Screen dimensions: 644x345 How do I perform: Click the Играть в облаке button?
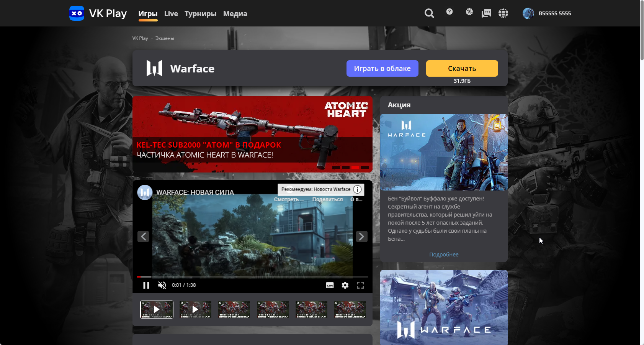(x=382, y=68)
